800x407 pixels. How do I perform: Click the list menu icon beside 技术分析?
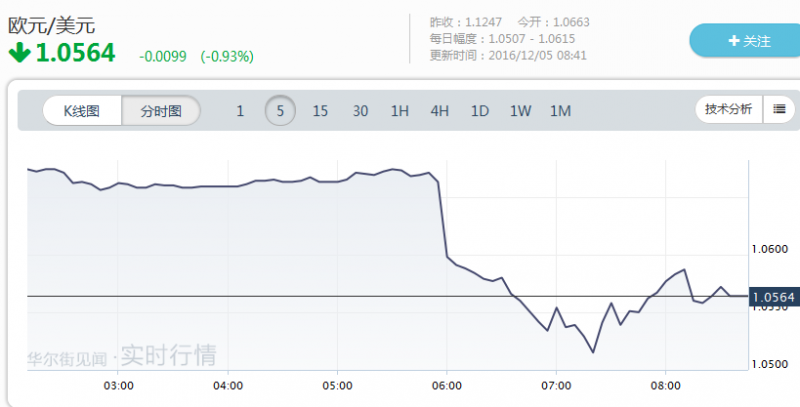(x=779, y=109)
